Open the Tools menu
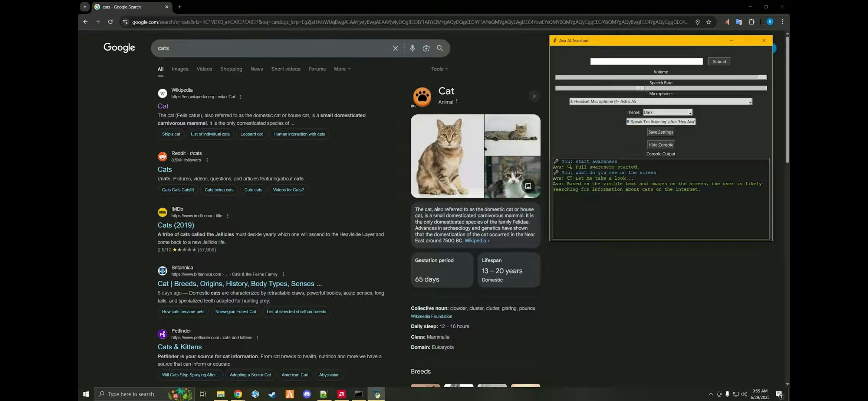Screen dimensions: 868x401 [438, 69]
